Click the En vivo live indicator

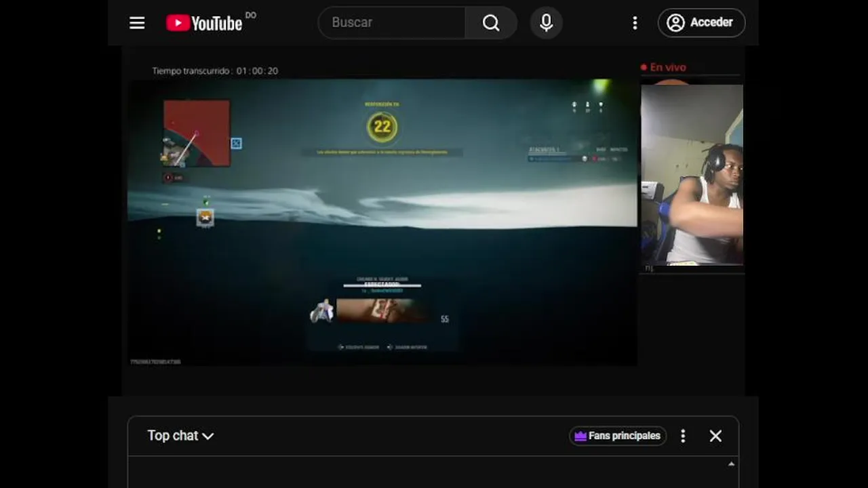pos(663,67)
